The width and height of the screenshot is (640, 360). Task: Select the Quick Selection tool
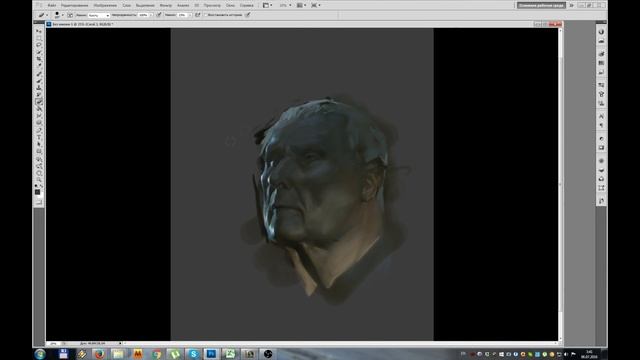pos(39,52)
